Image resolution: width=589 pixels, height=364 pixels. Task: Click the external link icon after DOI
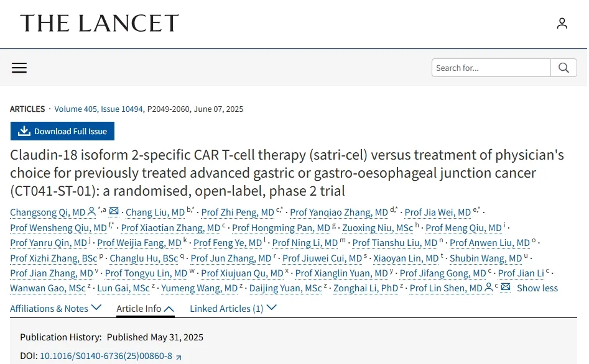[179, 357]
